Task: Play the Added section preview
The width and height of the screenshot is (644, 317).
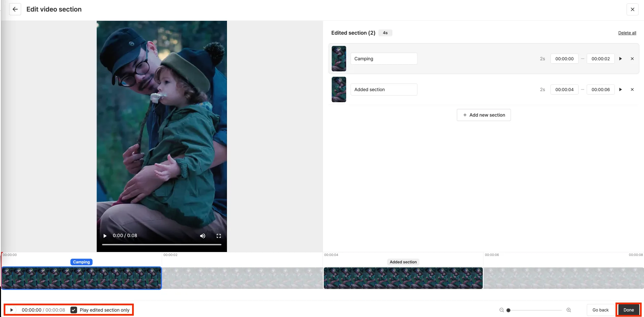Action: (620, 89)
